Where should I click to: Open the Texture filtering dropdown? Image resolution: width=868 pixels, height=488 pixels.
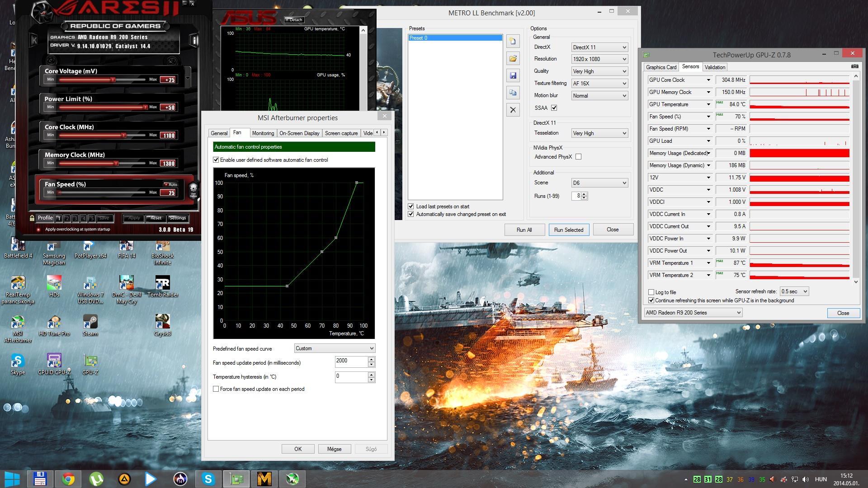pyautogui.click(x=599, y=84)
